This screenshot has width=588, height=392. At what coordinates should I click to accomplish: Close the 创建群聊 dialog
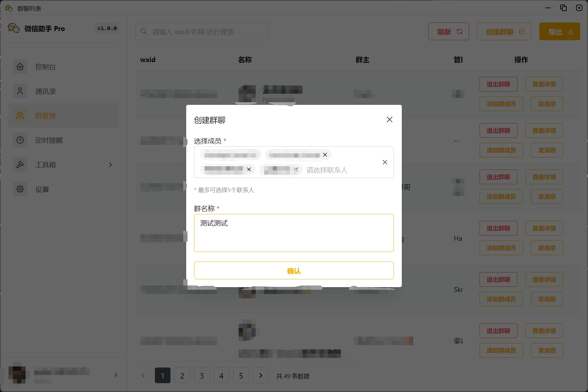pyautogui.click(x=389, y=119)
